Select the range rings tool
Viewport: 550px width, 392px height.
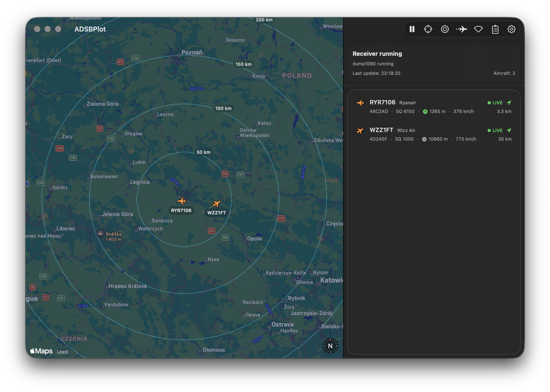(444, 29)
